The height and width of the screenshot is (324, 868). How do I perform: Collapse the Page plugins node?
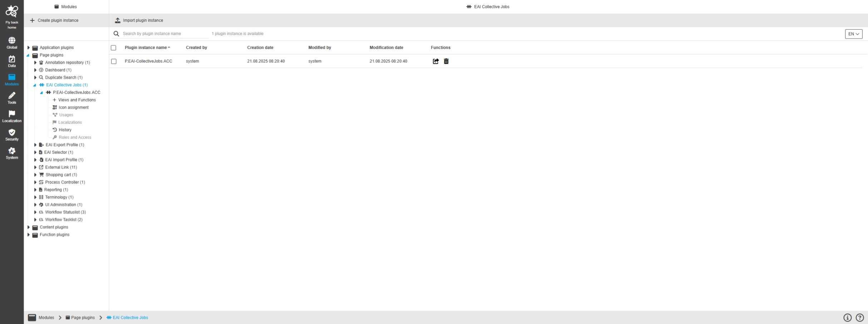[x=28, y=55]
